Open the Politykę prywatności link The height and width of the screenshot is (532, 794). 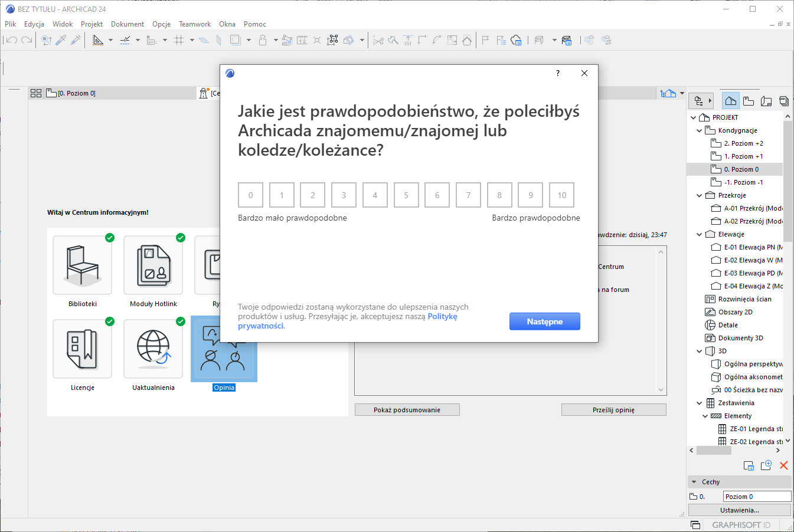(442, 317)
